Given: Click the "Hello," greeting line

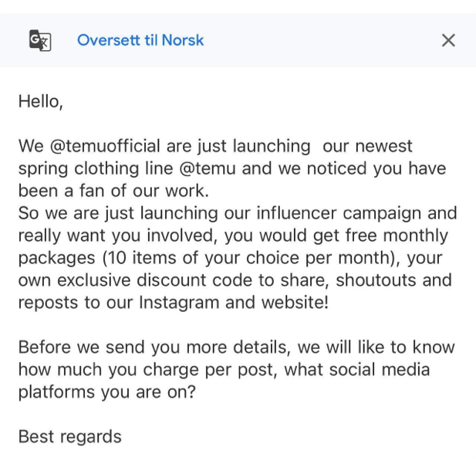Looking at the screenshot, I should tap(40, 101).
